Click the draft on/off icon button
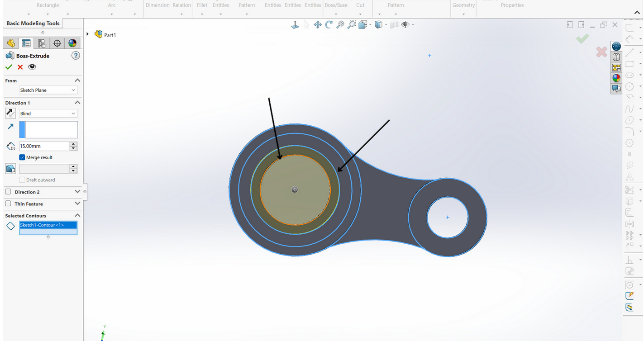 10,169
